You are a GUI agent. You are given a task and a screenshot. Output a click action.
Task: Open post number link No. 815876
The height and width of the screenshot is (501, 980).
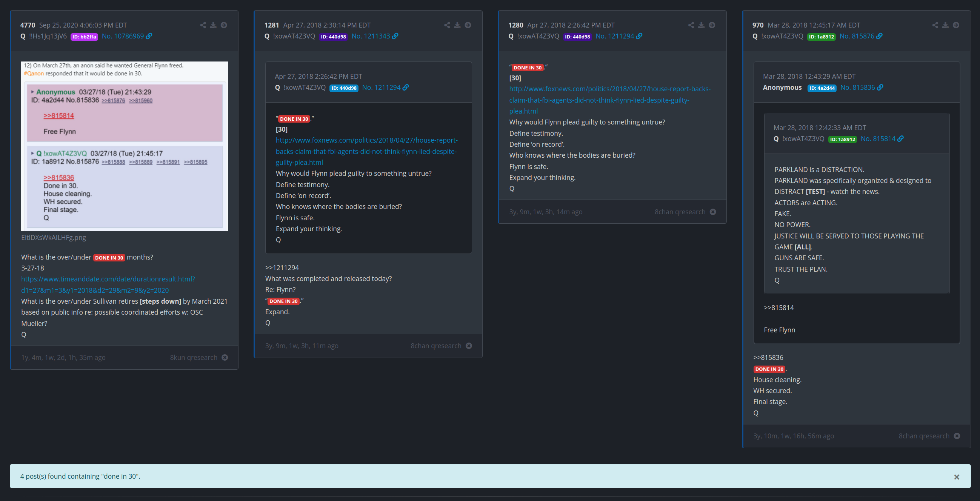(857, 36)
